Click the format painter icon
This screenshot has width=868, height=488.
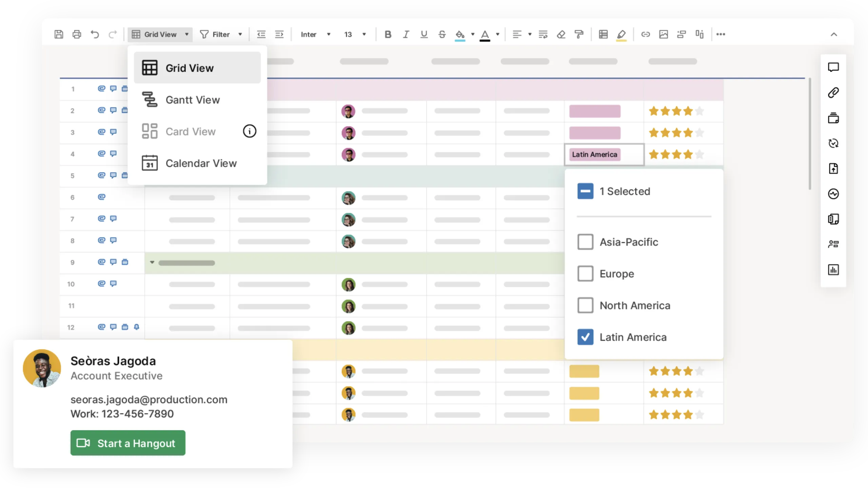579,34
